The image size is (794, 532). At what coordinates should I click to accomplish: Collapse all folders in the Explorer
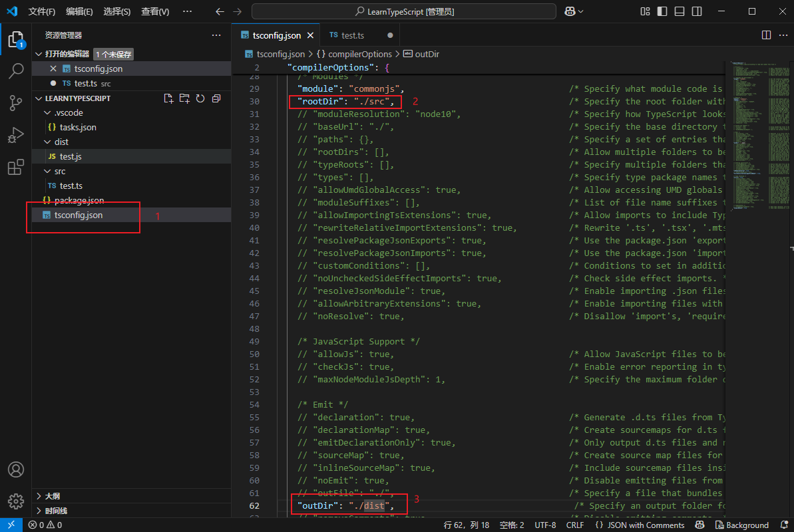coord(215,98)
